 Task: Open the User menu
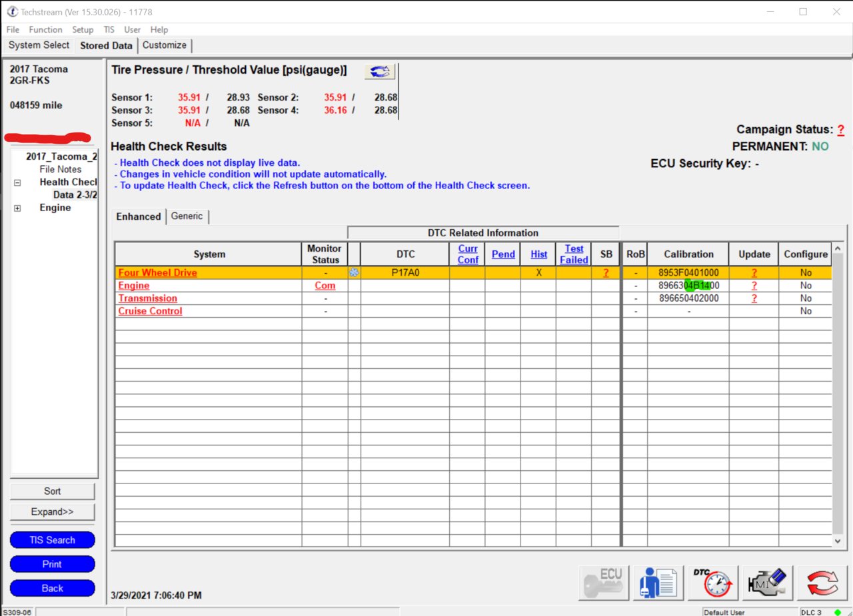click(132, 29)
